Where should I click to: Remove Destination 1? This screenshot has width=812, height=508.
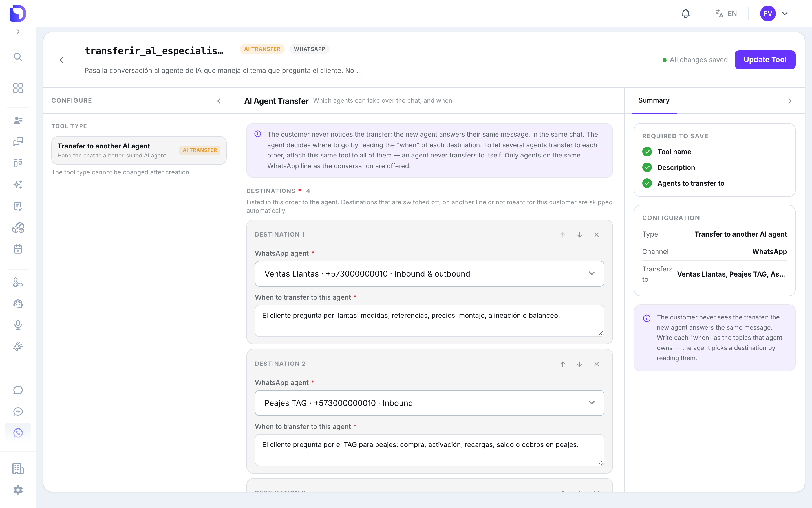pyautogui.click(x=596, y=235)
